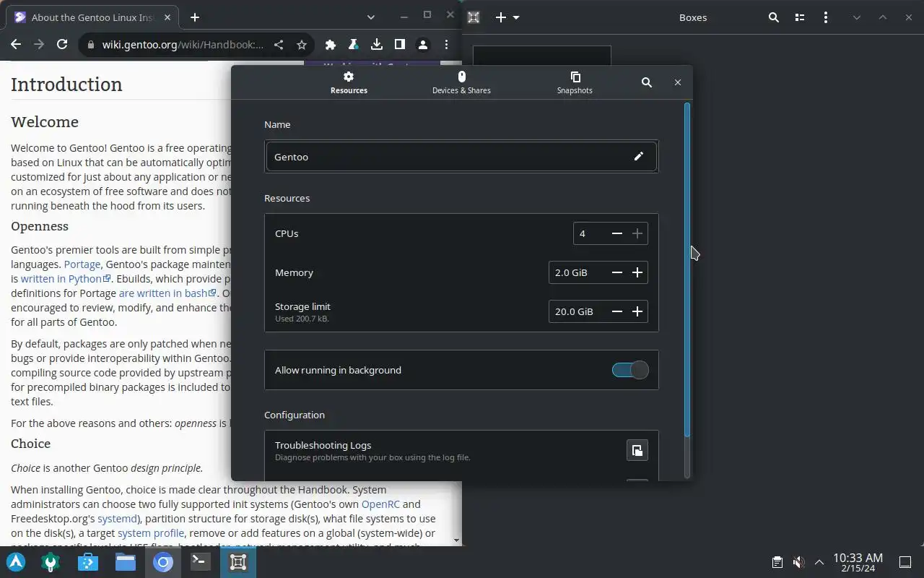The height and width of the screenshot is (578, 924).
Task: Open the Chrome downloads icon
Action: (377, 45)
